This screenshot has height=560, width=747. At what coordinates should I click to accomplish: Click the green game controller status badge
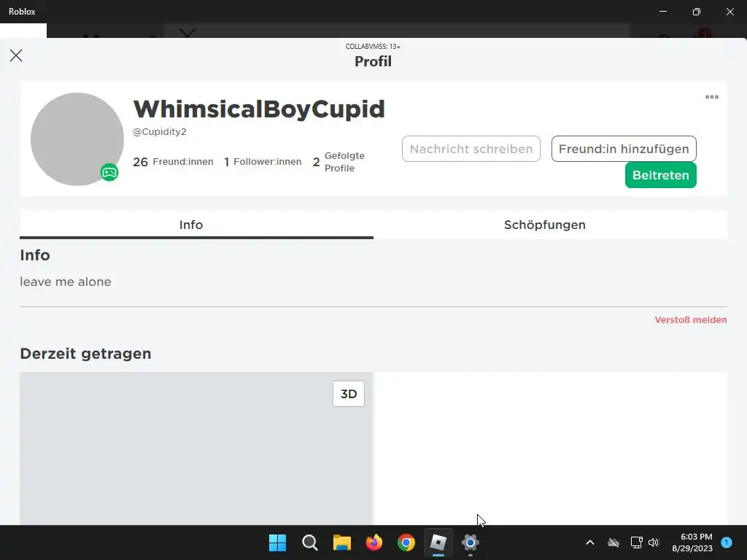[109, 172]
